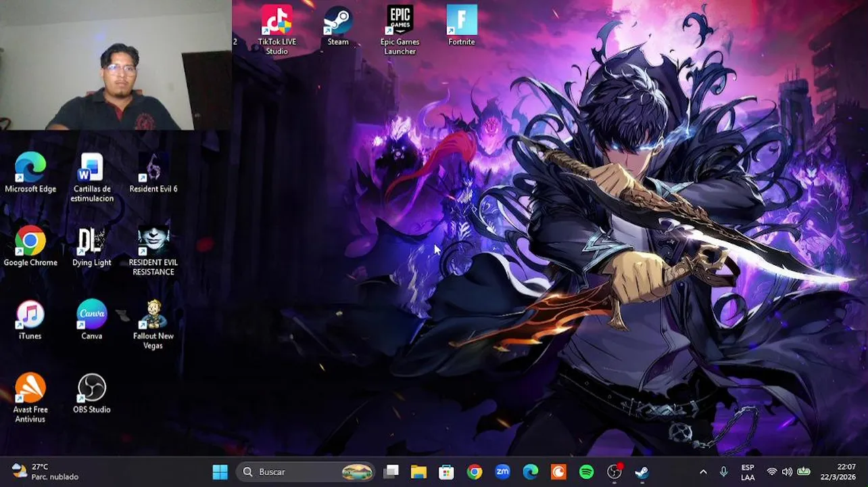Launch Steam from the desktop shortcut

pyautogui.click(x=338, y=27)
